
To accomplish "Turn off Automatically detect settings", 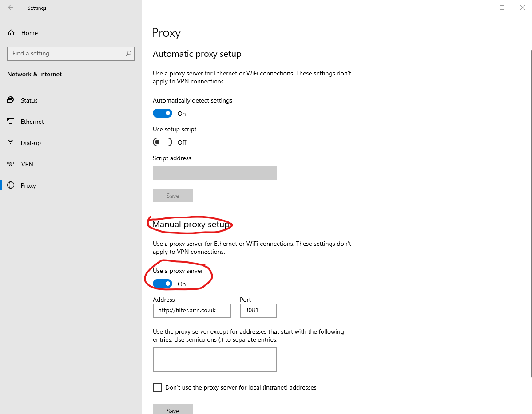I will pos(162,113).
